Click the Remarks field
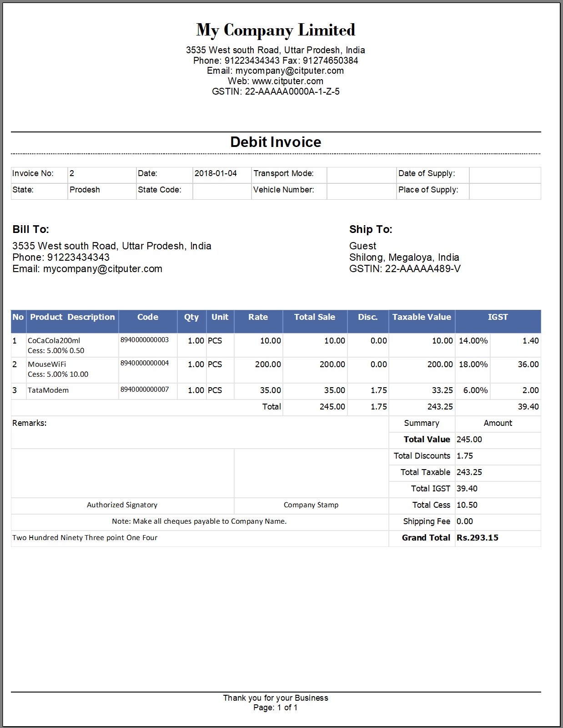Image resolution: width=563 pixels, height=728 pixels. tap(200, 432)
